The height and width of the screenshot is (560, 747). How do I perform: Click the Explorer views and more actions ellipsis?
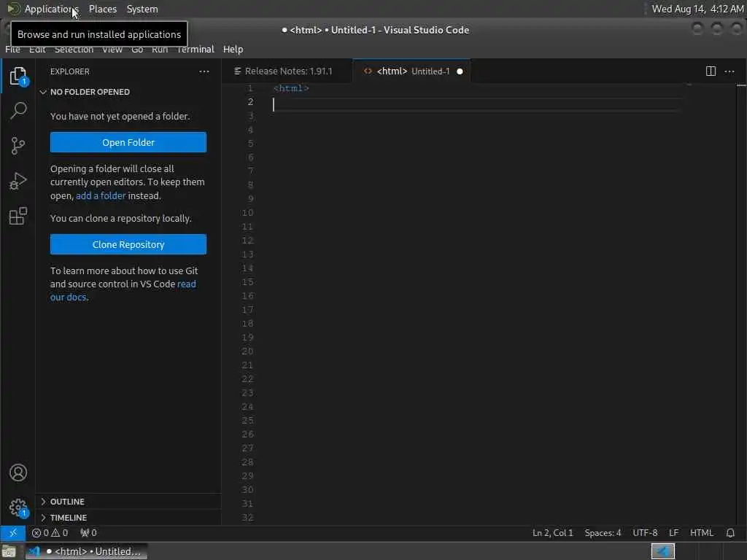204,71
